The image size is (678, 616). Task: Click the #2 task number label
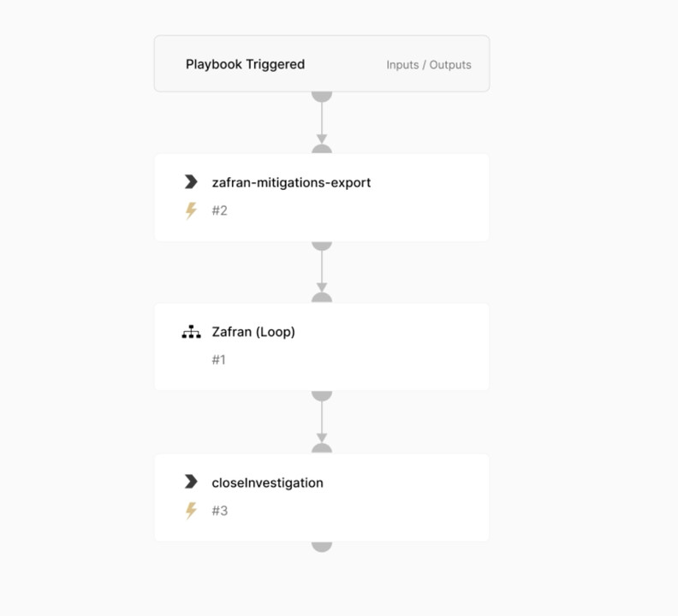click(x=219, y=210)
